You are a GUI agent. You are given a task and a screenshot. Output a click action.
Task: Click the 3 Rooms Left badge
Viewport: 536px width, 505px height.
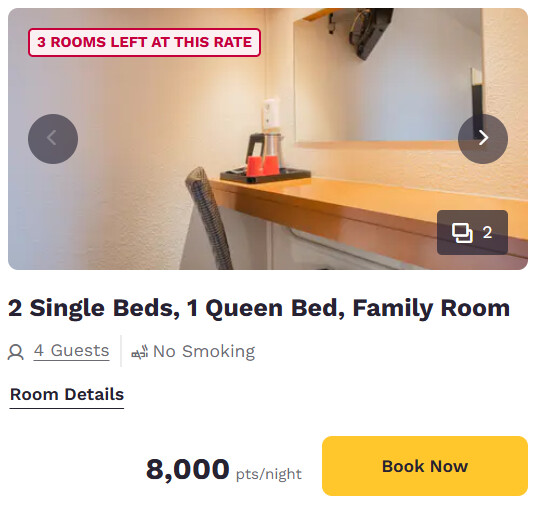(x=144, y=42)
